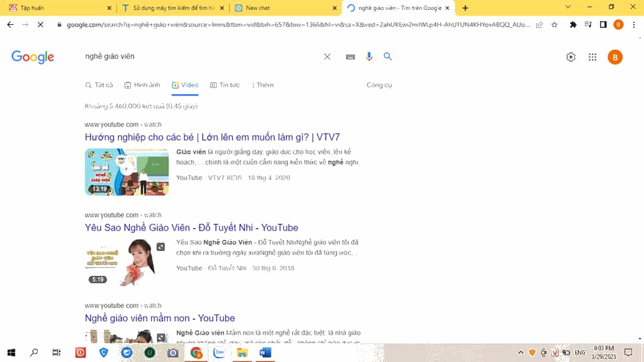This screenshot has height=362, width=644.
Task: Open Word from the taskbar
Action: coord(265,353)
